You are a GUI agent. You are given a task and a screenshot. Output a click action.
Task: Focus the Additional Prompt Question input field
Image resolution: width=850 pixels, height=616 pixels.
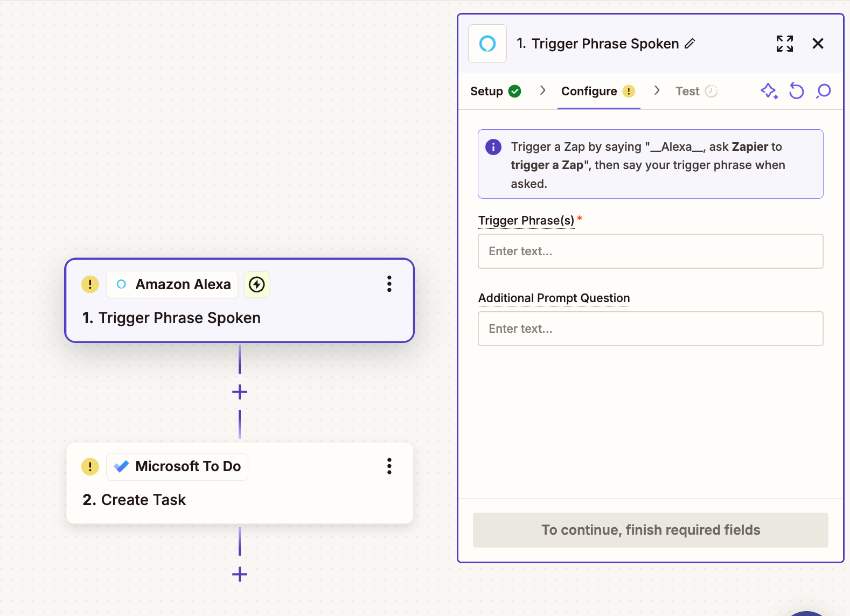click(x=651, y=328)
